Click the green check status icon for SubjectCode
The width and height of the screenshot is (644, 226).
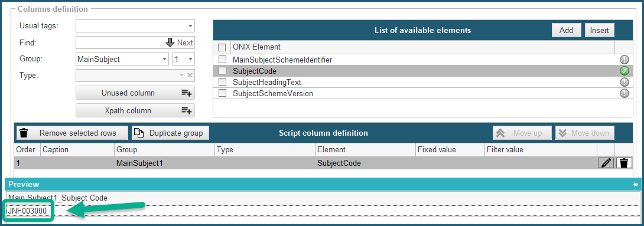point(625,71)
